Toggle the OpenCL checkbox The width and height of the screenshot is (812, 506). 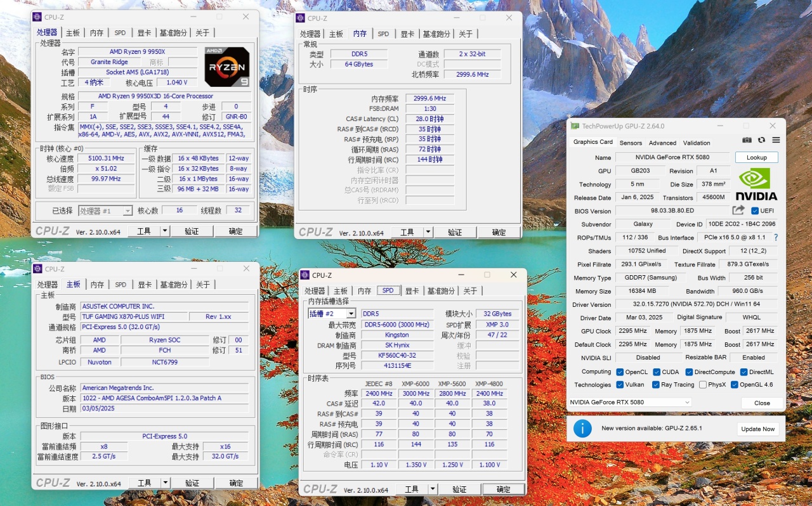click(x=620, y=372)
